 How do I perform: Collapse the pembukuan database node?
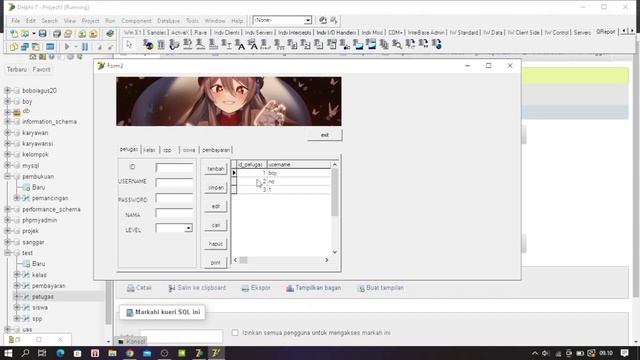pos(7,176)
